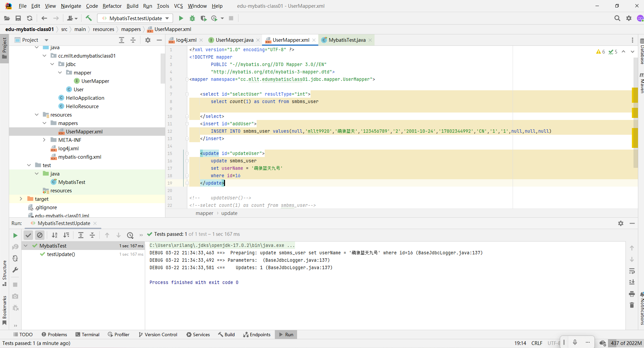Viewport: 644px width, 348px height.
Task: Open the Profiler tool window
Action: coord(119,335)
